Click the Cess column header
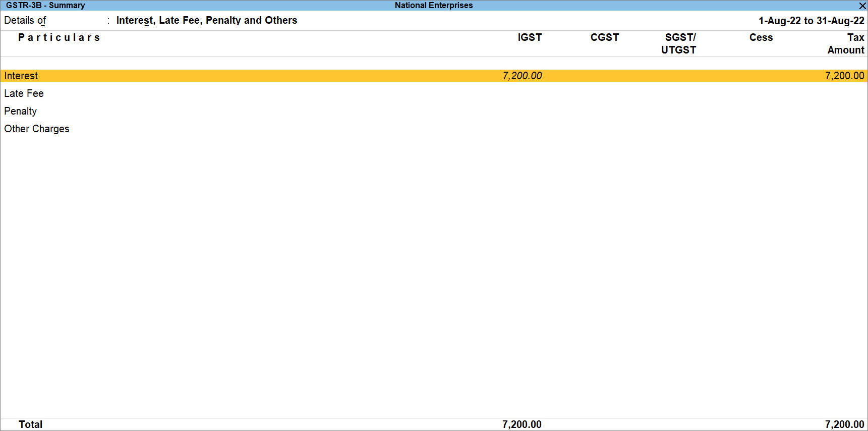The width and height of the screenshot is (868, 431). 761,37
